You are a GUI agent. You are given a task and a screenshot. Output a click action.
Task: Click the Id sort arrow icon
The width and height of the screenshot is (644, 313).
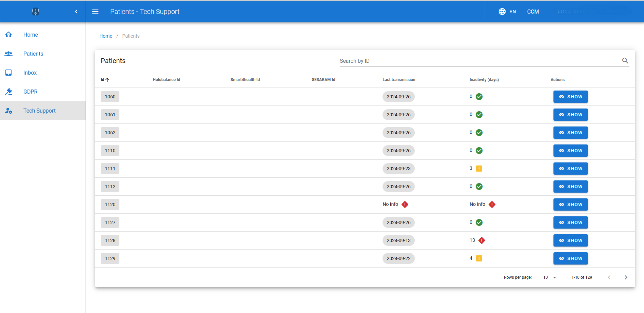click(108, 80)
